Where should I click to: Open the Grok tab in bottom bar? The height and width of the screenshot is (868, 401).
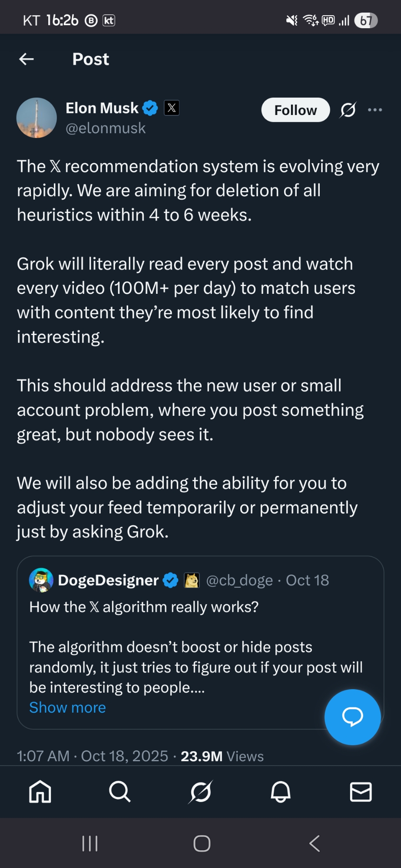pyautogui.click(x=201, y=792)
